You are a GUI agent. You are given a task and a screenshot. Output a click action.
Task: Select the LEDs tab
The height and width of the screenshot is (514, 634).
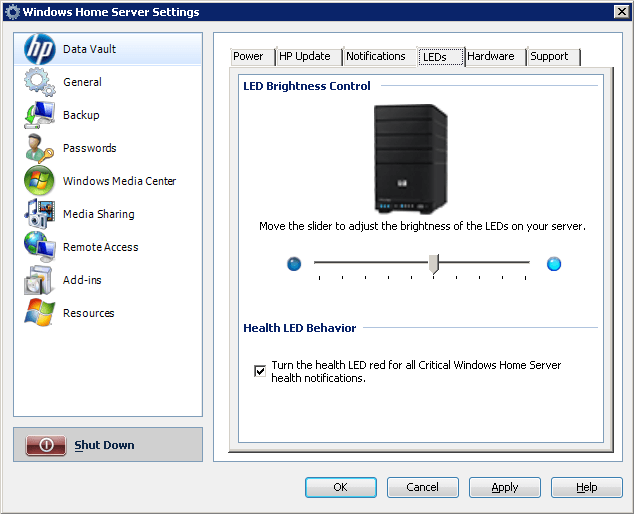(x=440, y=57)
